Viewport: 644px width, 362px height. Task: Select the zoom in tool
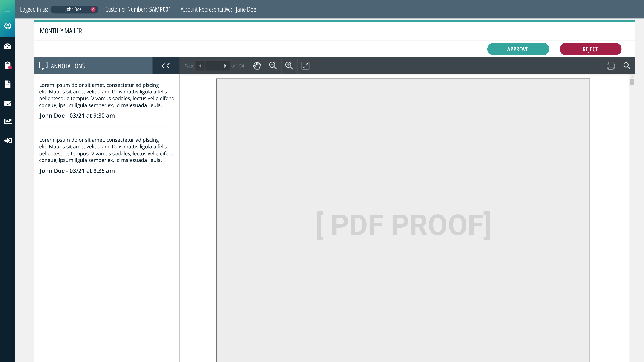(x=289, y=65)
